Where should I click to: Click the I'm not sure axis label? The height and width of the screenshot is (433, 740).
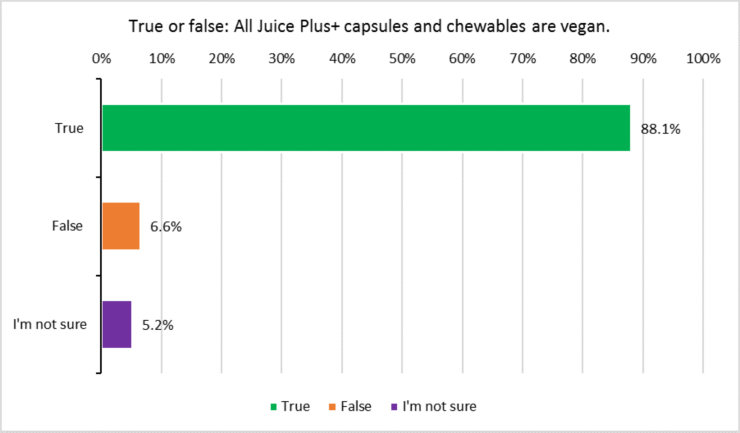pos(50,324)
